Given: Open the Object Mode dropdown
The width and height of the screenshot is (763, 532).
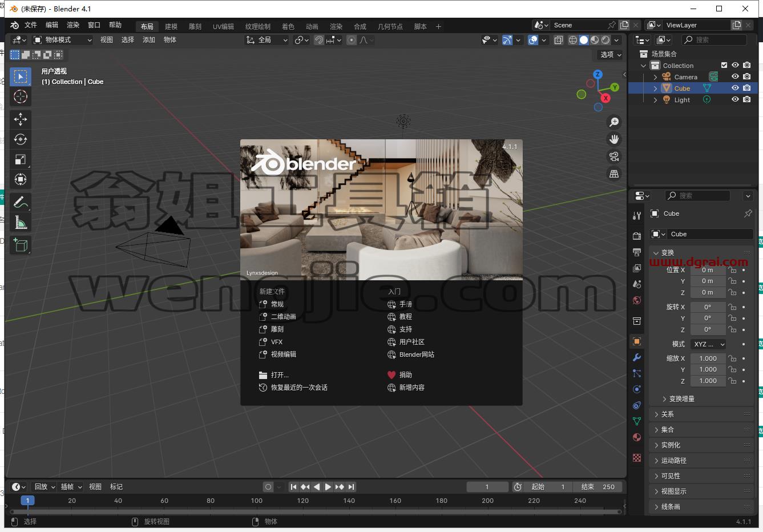Looking at the screenshot, I should (x=62, y=40).
